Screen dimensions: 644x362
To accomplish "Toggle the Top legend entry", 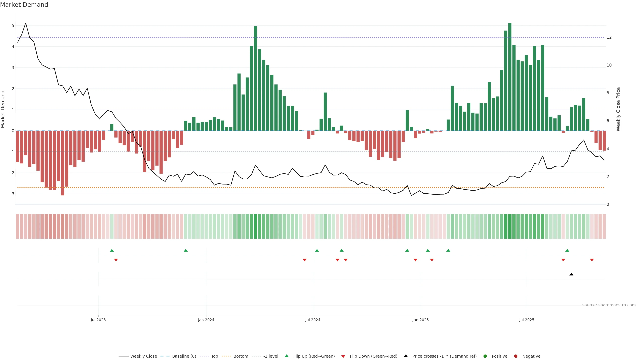I will (x=214, y=356).
